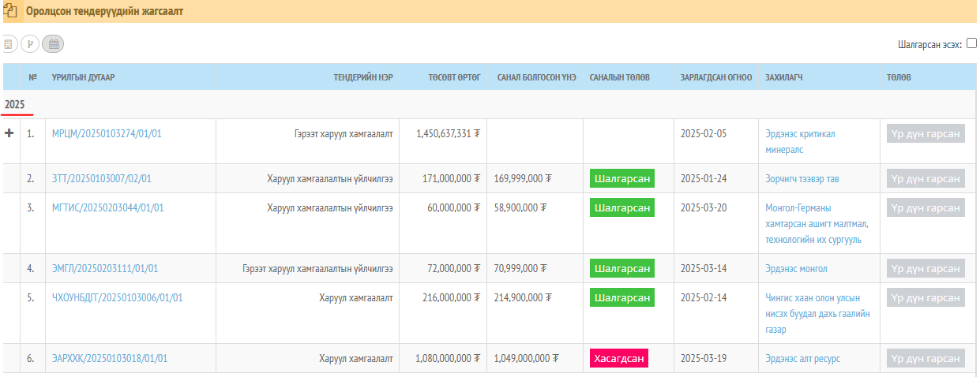Screen dimensions: 980x377
Task: Click the documents icon beside the list title
Action: coord(11,11)
